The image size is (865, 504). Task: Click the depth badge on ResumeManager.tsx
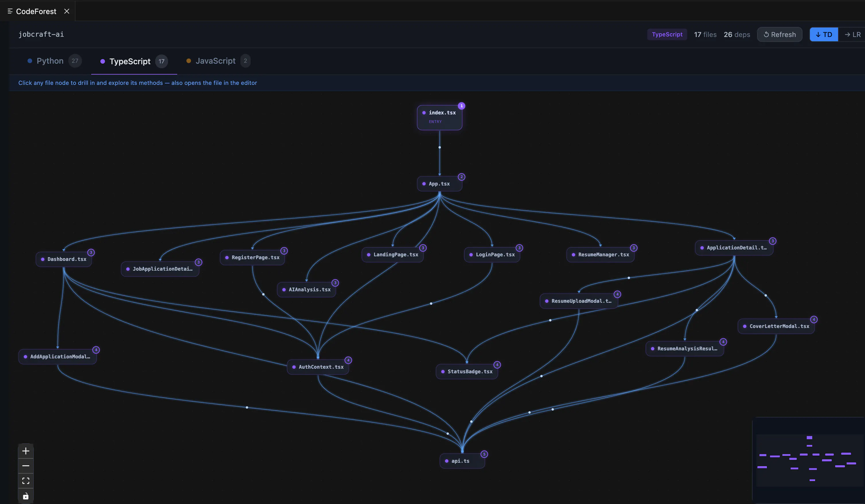coord(634,248)
